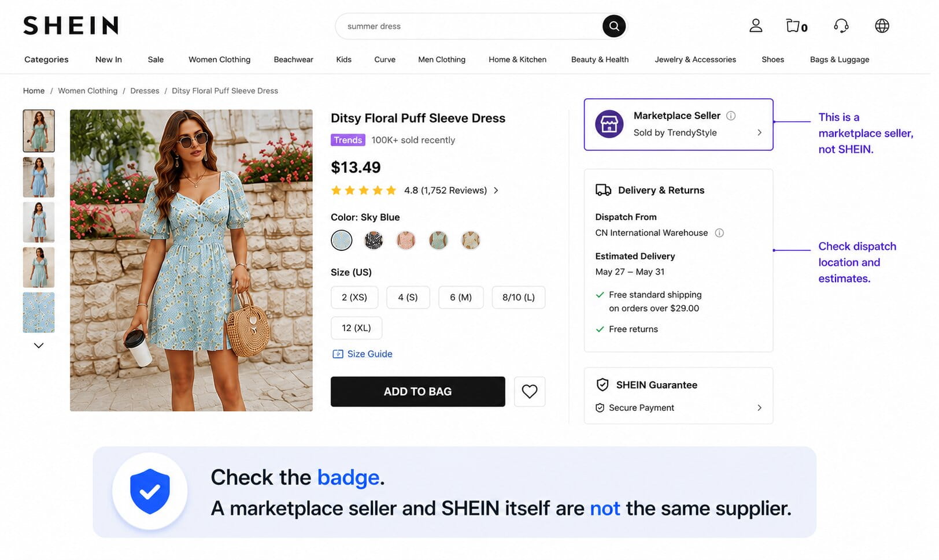Open the Kids menu
Image resolution: width=939 pixels, height=560 pixels.
(x=344, y=60)
